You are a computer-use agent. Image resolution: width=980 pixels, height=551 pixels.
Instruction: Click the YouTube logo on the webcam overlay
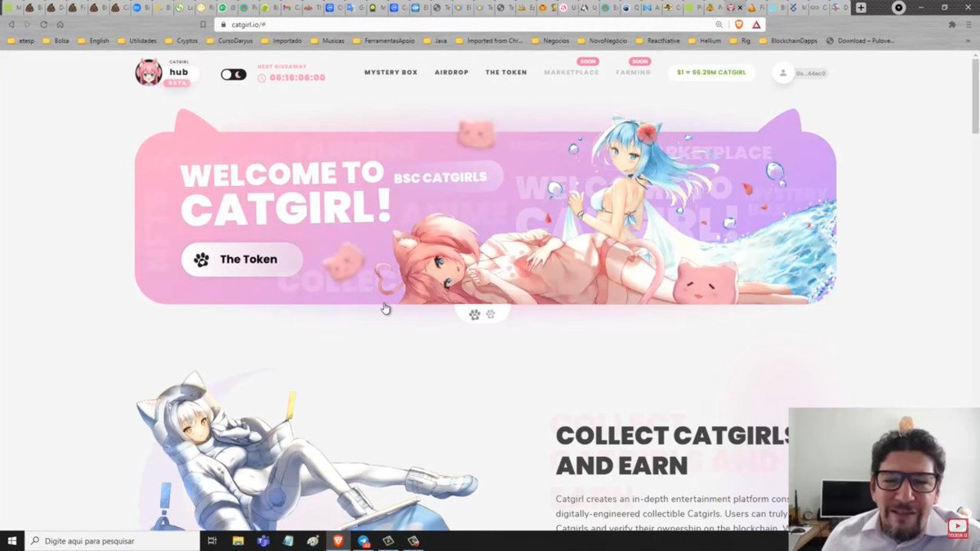(x=958, y=527)
